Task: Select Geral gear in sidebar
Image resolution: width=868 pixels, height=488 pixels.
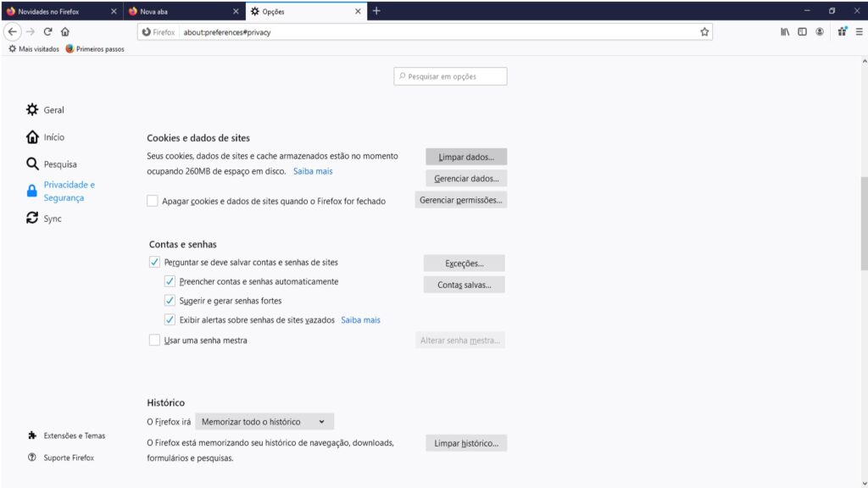Action: click(x=32, y=109)
